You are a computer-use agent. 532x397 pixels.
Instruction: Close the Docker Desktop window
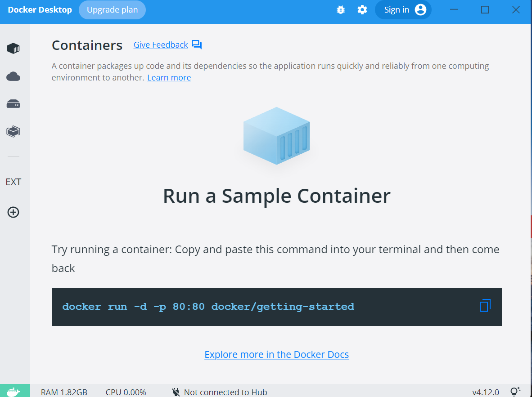[516, 10]
